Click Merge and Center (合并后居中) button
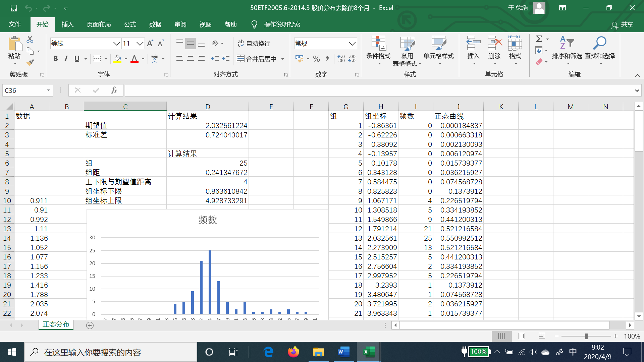 [x=257, y=59]
